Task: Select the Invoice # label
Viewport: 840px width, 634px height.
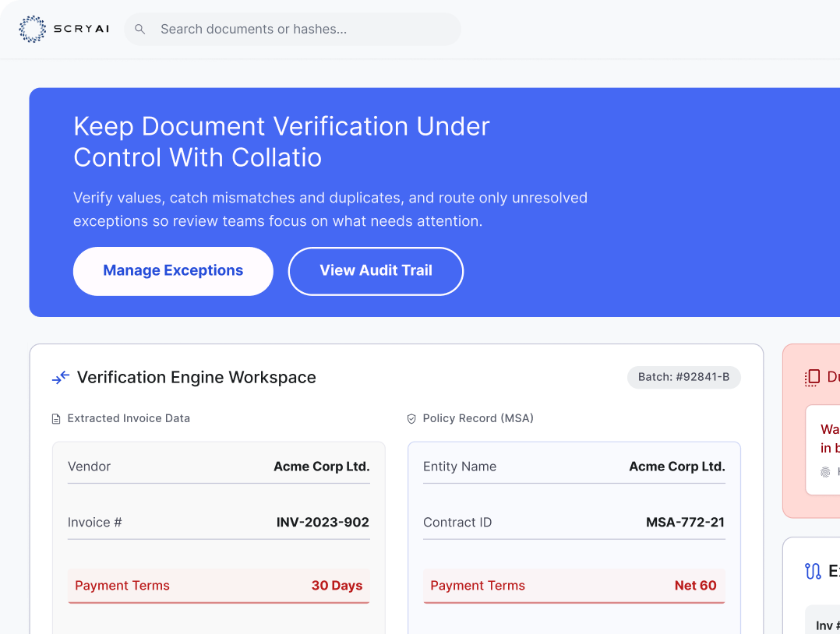Action: 95,522
